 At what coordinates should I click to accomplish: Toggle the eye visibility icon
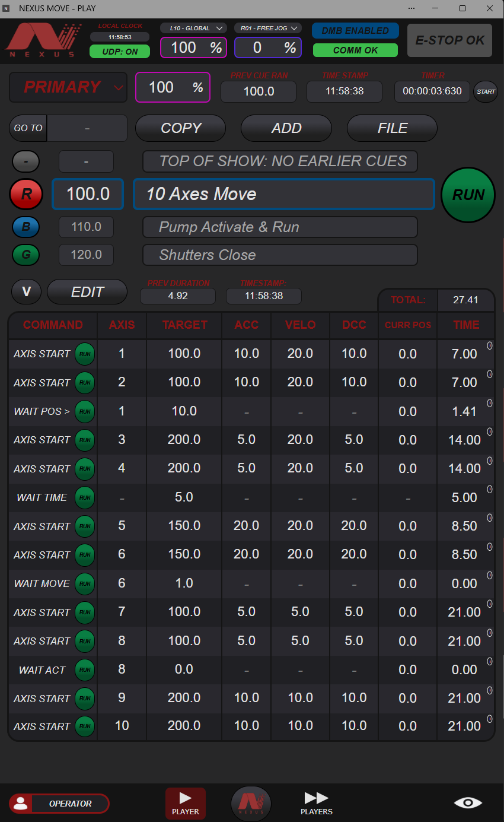point(468,803)
